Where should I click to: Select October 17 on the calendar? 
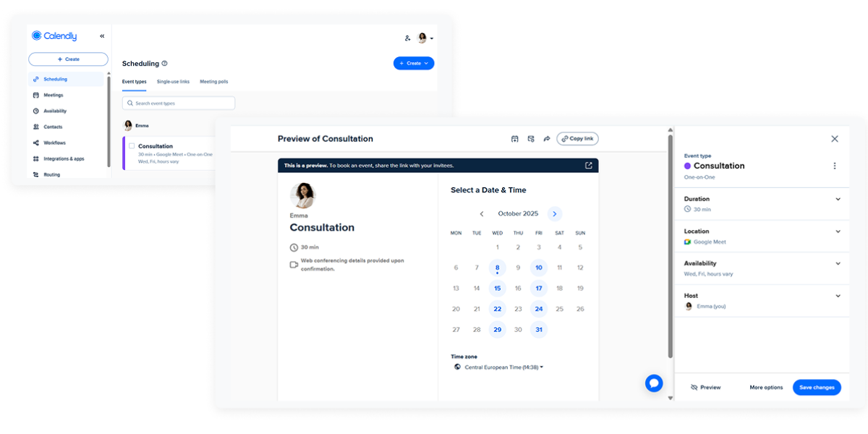coord(539,288)
